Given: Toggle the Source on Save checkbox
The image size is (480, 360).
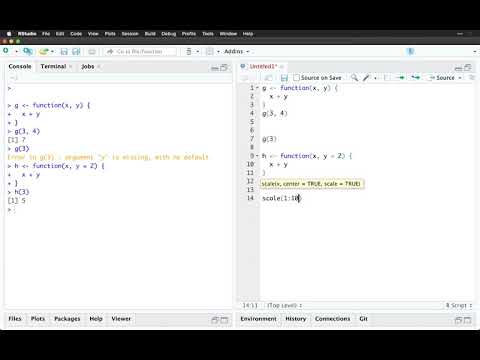Looking at the screenshot, I should pyautogui.click(x=296, y=78).
